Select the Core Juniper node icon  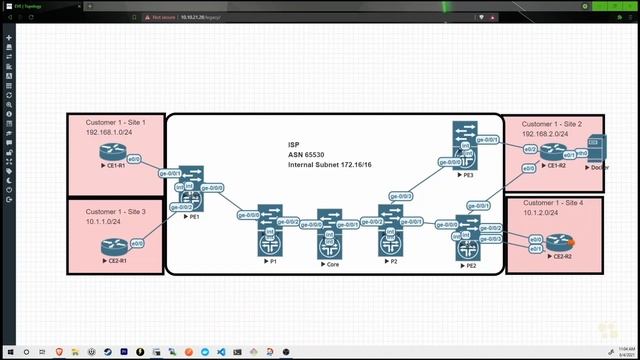[329, 234]
